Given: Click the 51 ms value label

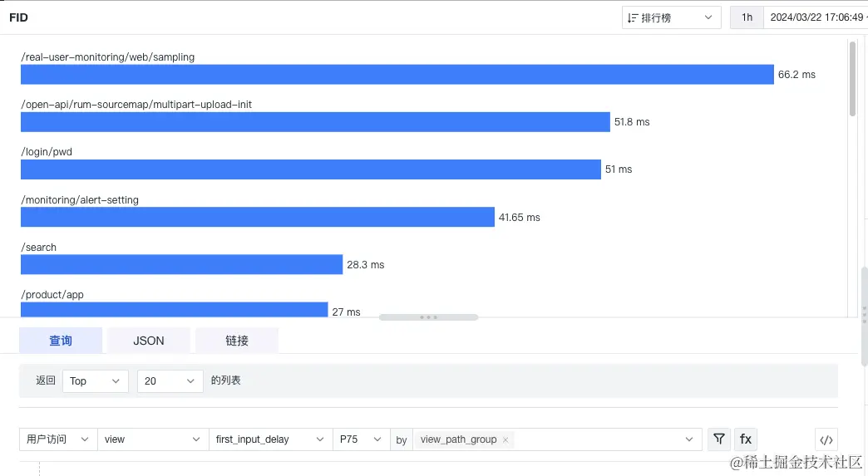Looking at the screenshot, I should (x=619, y=169).
